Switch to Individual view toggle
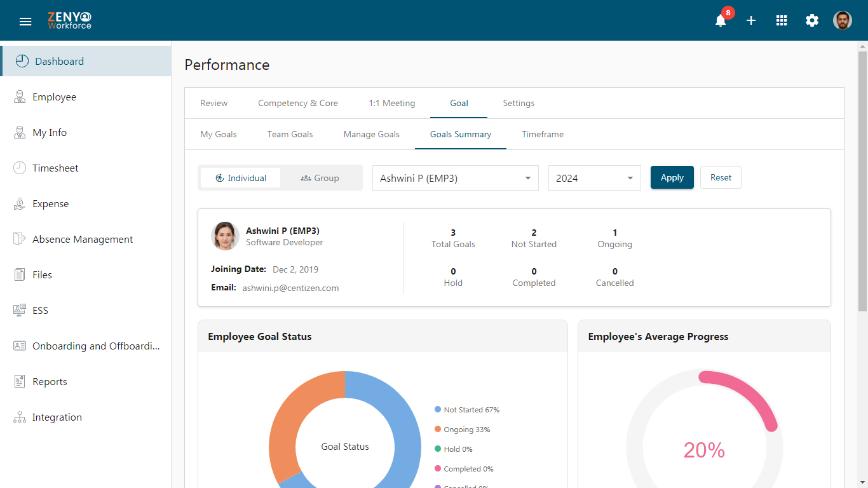This screenshot has width=868, height=488. pyautogui.click(x=240, y=178)
